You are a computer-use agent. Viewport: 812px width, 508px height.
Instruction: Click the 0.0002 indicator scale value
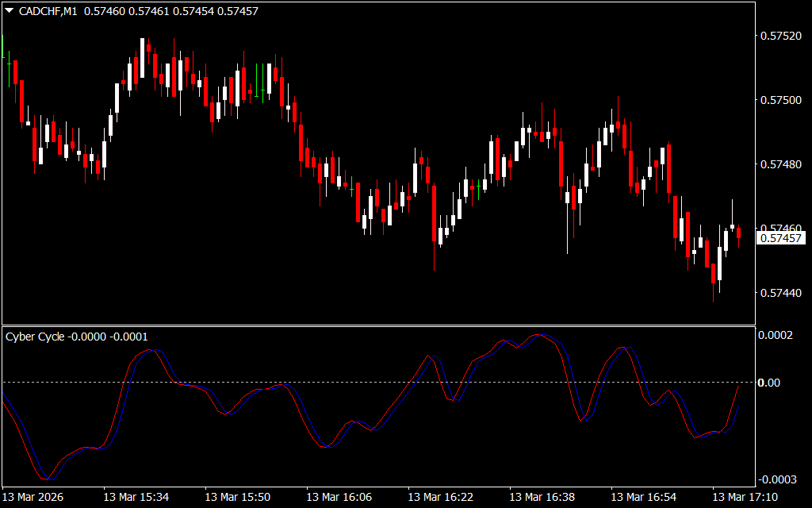(779, 336)
